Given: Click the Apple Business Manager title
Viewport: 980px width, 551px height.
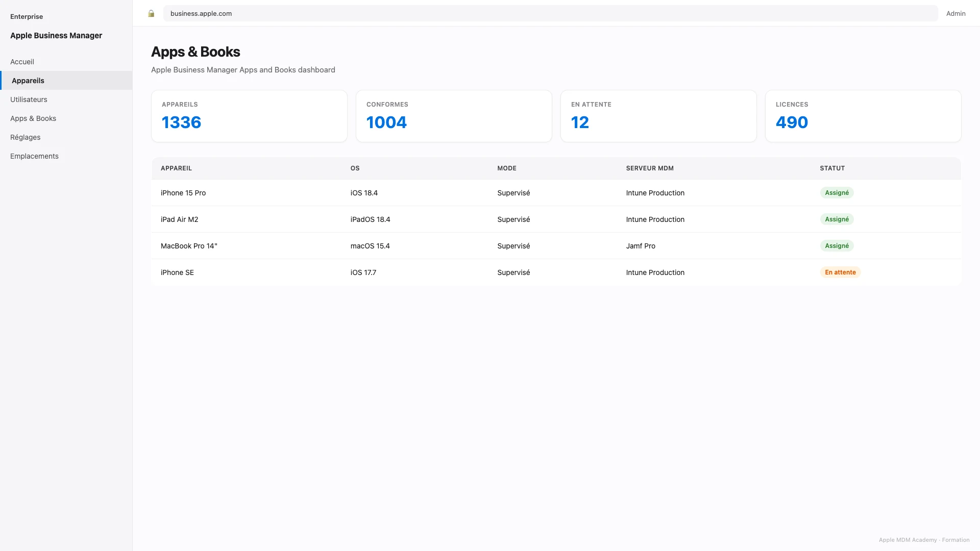Looking at the screenshot, I should pos(56,36).
